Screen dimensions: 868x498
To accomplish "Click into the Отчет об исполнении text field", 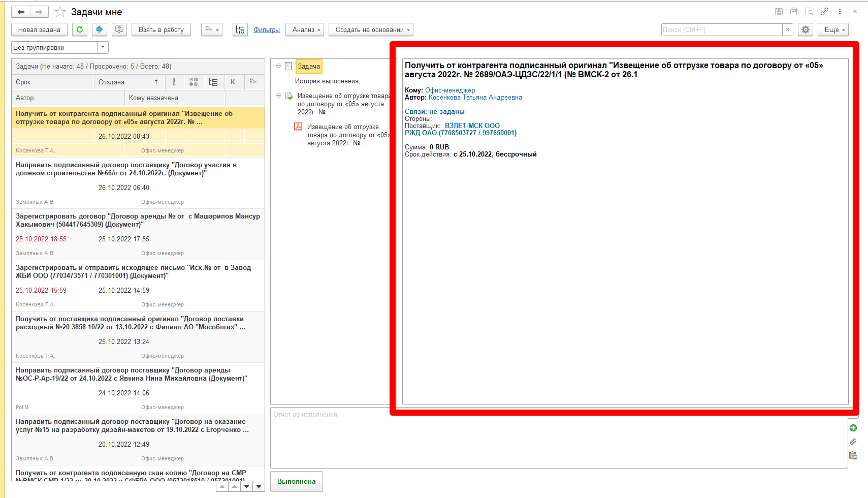I will (559, 438).
